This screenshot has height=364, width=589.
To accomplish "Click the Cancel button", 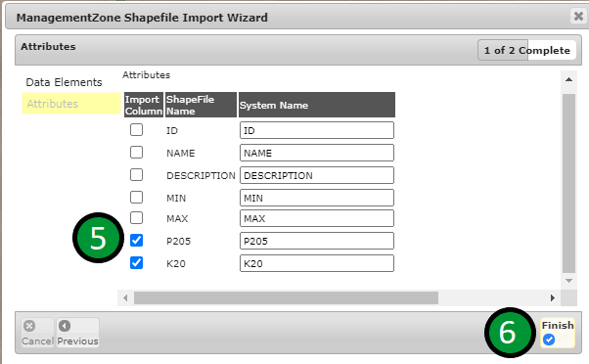I will pyautogui.click(x=37, y=333).
